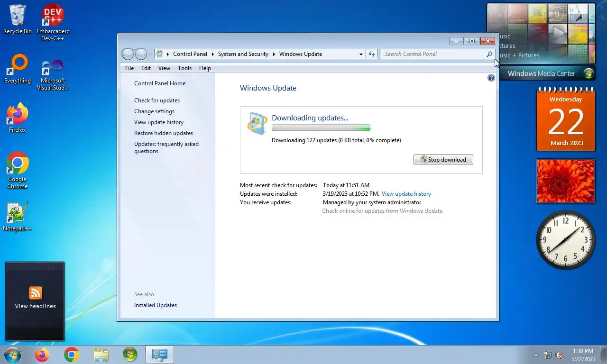The height and width of the screenshot is (364, 607).
Task: Click View update history beside install date
Action: [x=406, y=194]
